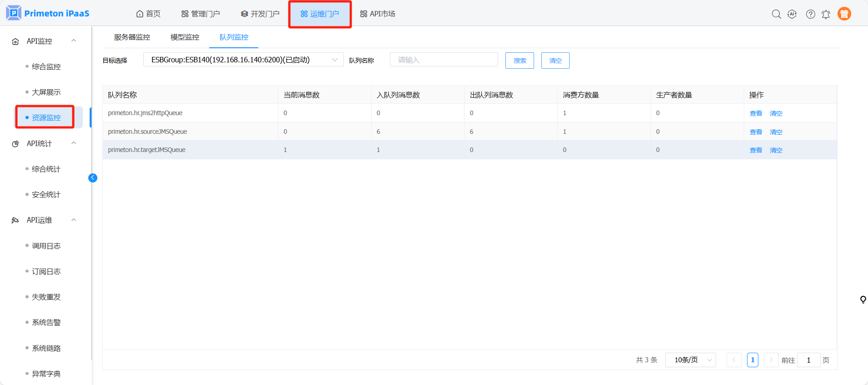Open the help question mark icon
Viewport: 868px width, 385px height.
click(810, 14)
